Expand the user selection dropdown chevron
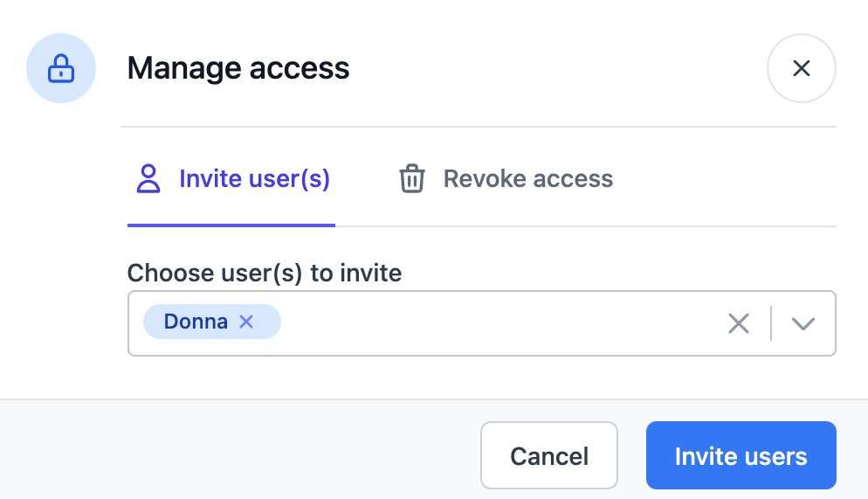This screenshot has width=868, height=499. pos(803,323)
